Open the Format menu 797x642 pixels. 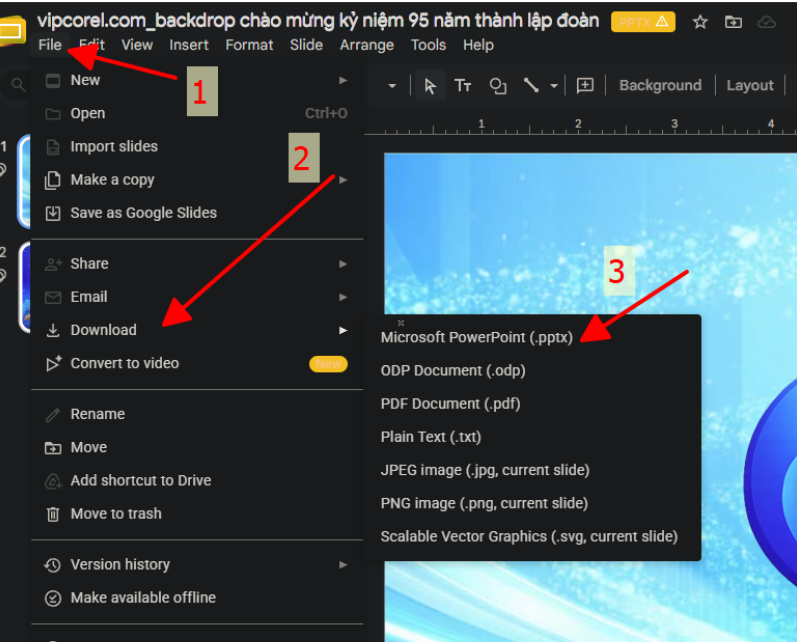tap(249, 45)
